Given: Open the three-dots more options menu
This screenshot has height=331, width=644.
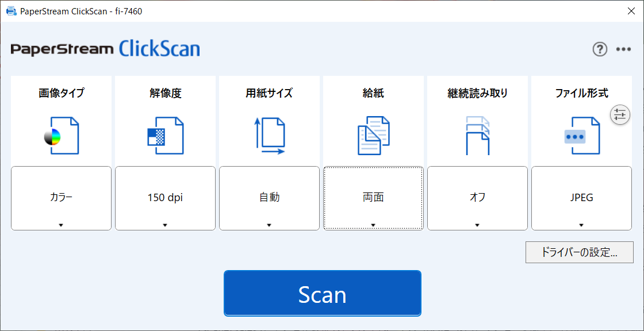Looking at the screenshot, I should [623, 49].
